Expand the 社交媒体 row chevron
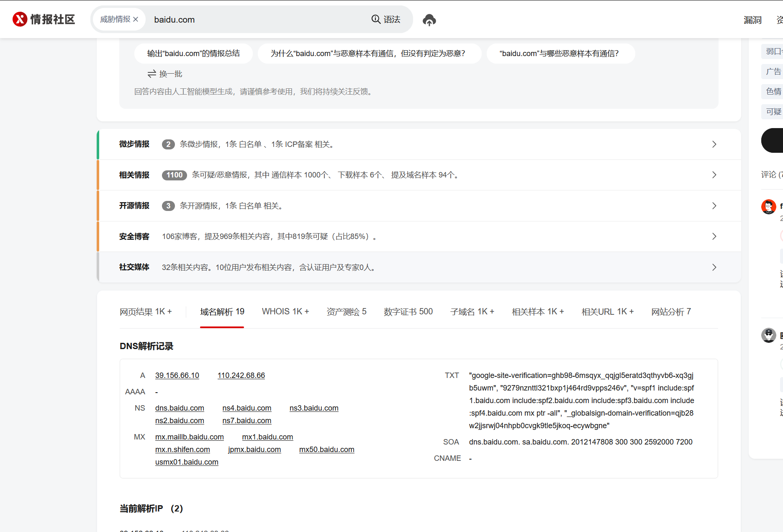This screenshot has height=532, width=783. point(714,267)
